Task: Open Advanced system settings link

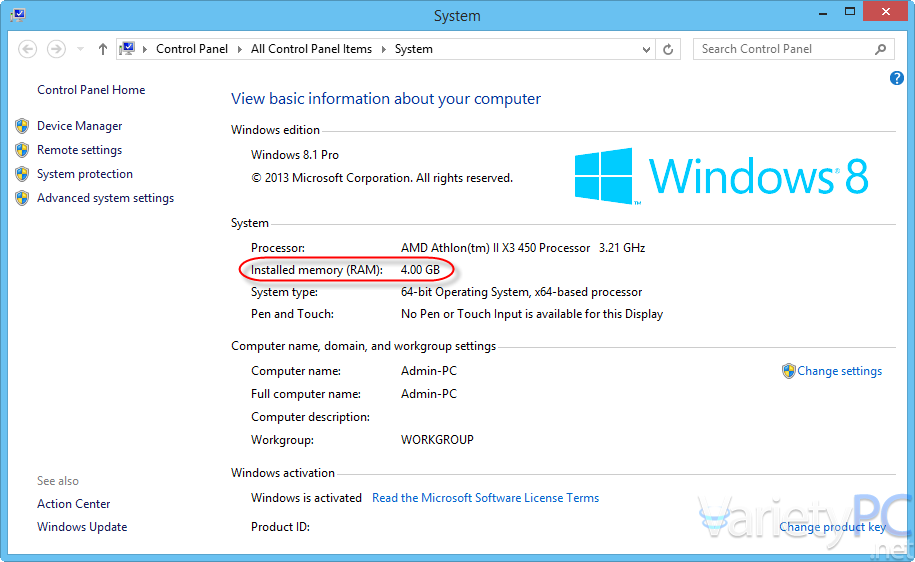Action: [106, 198]
